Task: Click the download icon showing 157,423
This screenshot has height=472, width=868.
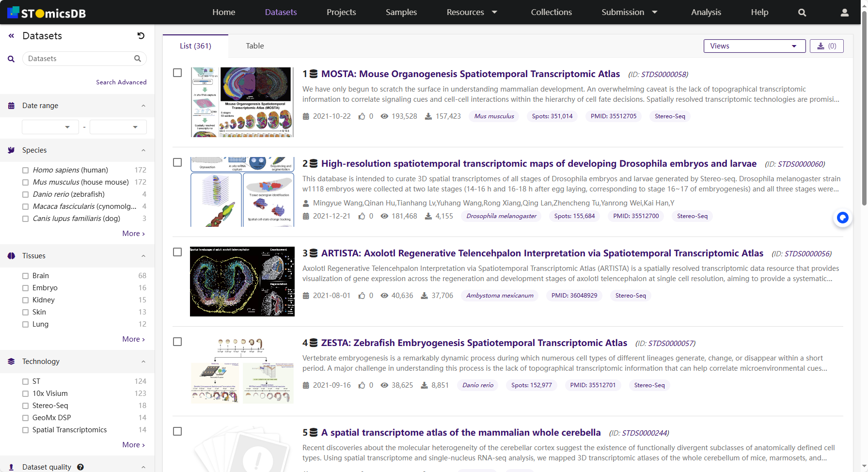Action: [428, 116]
